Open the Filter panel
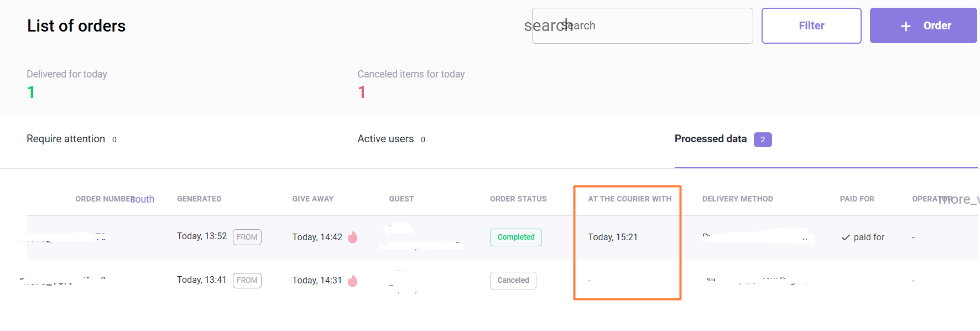 [811, 26]
